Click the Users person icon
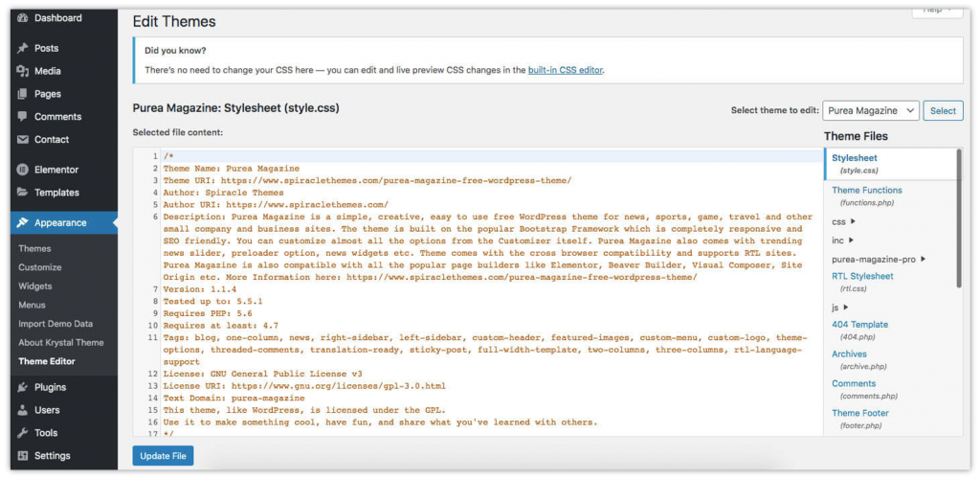 tap(23, 410)
